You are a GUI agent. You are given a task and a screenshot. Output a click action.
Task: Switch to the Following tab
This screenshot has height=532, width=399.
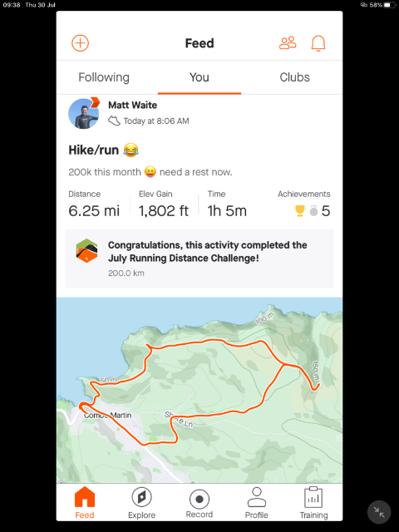click(x=104, y=77)
